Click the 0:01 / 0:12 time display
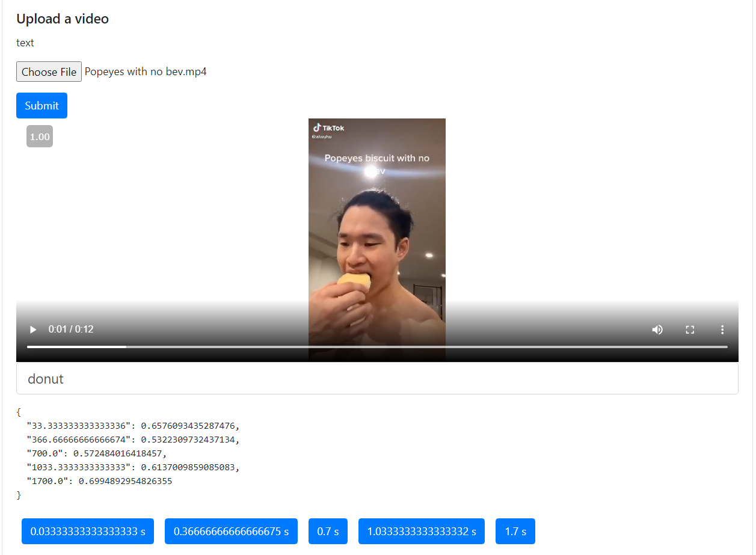 pyautogui.click(x=71, y=330)
